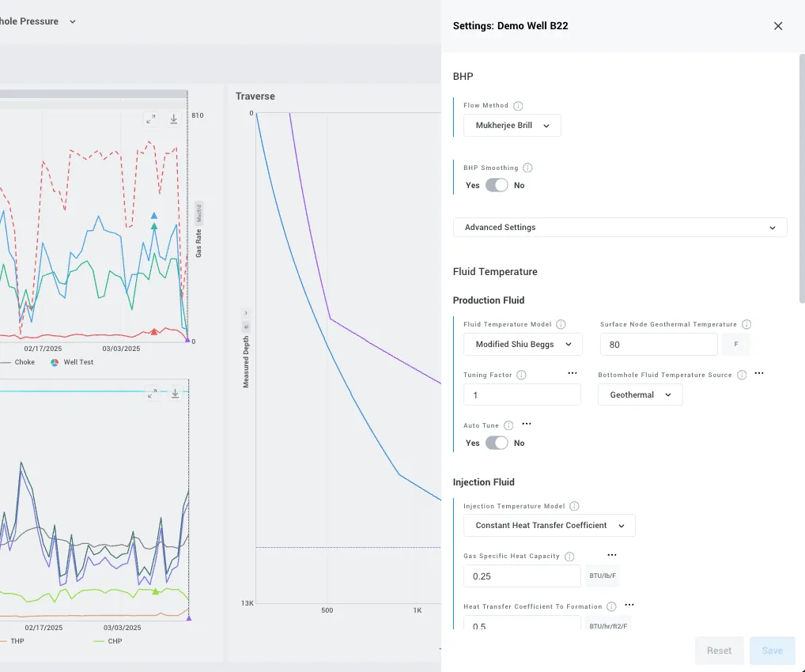The width and height of the screenshot is (805, 672).
Task: Open Gas Specific Heat Capacity more options
Action: [x=611, y=555]
